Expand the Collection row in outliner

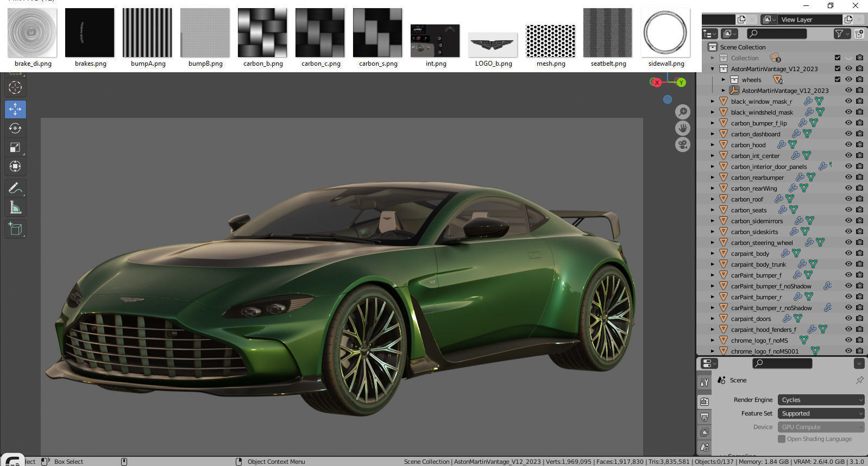pyautogui.click(x=713, y=58)
